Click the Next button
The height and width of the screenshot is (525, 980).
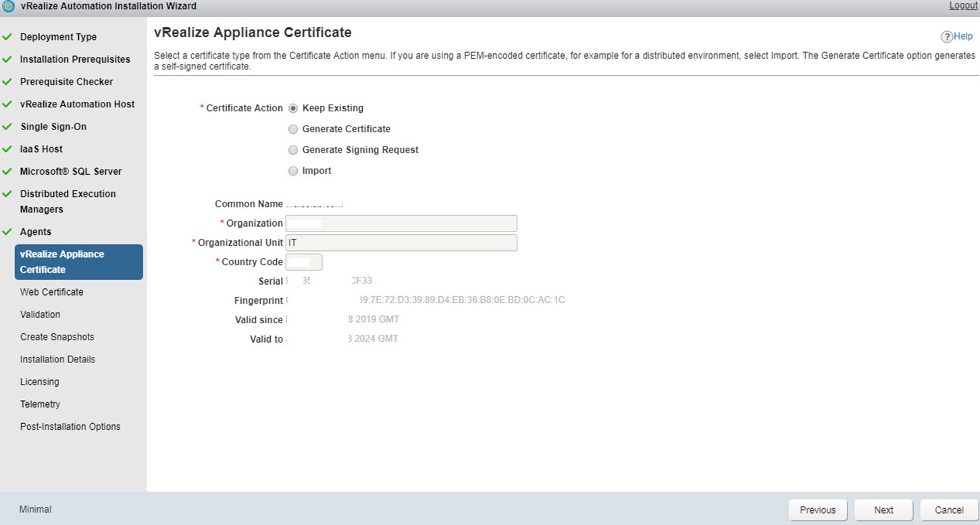883,510
